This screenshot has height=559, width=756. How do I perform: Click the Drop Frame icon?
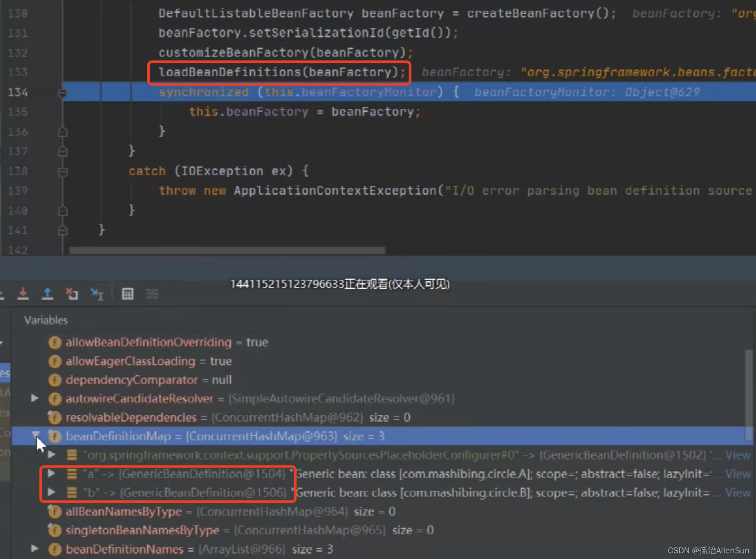click(x=72, y=294)
